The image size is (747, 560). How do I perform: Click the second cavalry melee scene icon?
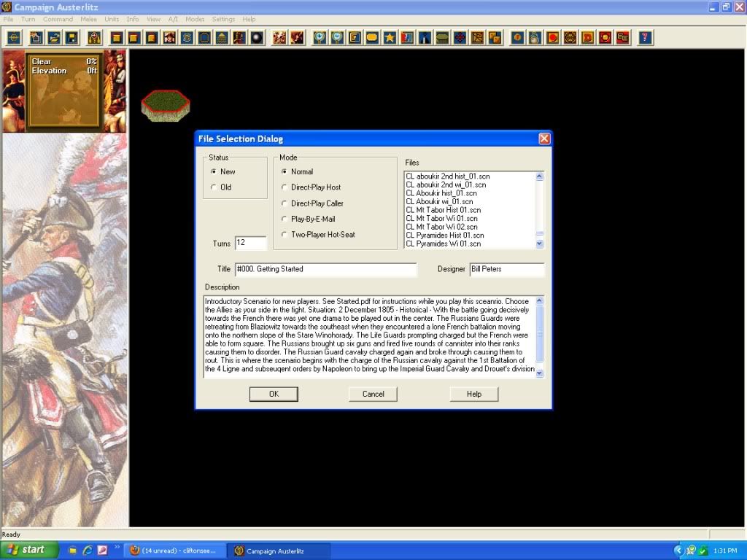(298, 38)
